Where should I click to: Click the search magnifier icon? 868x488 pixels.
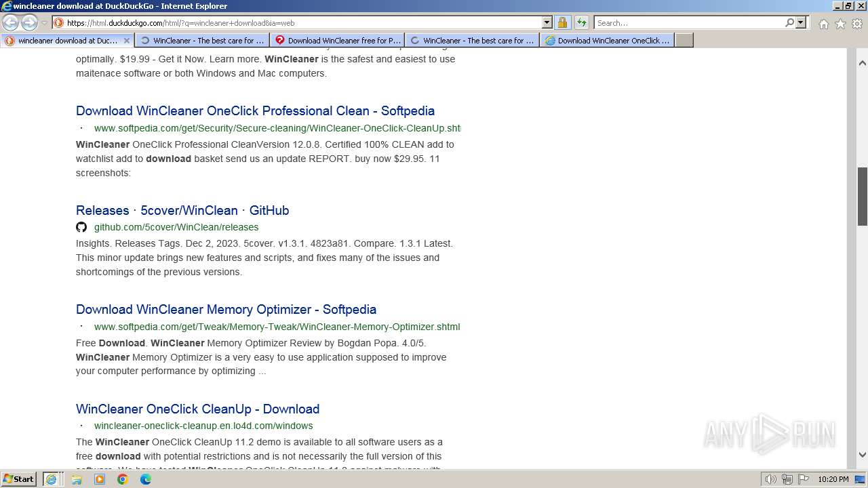tap(789, 22)
